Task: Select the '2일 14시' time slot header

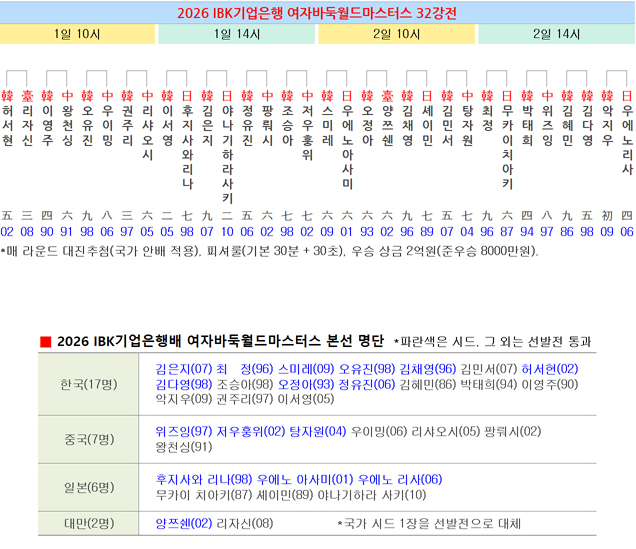Action: [556, 34]
